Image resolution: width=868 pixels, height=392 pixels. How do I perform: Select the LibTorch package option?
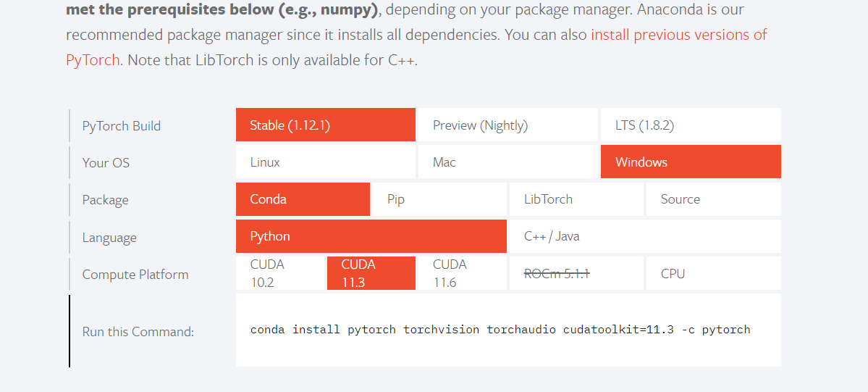point(576,199)
